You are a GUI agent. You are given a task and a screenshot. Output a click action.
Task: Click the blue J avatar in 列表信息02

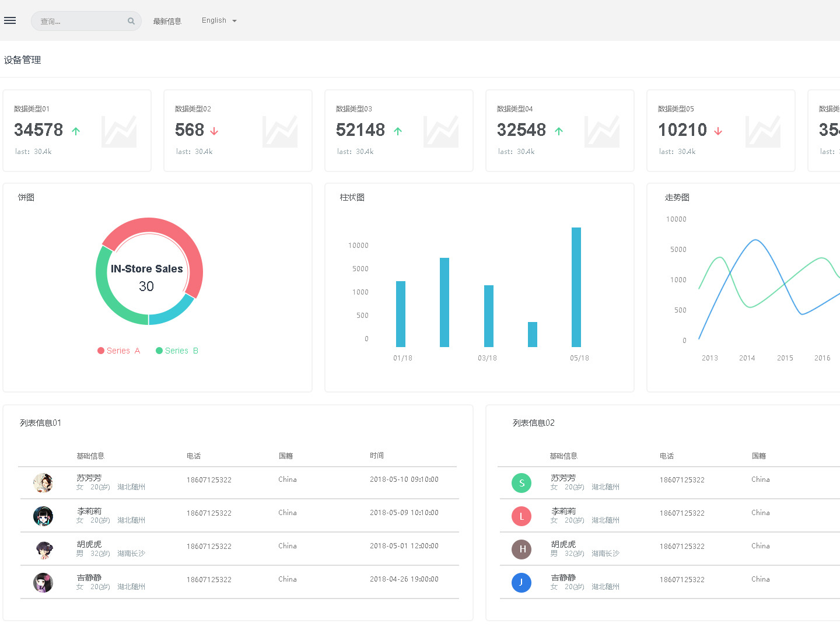pyautogui.click(x=521, y=583)
